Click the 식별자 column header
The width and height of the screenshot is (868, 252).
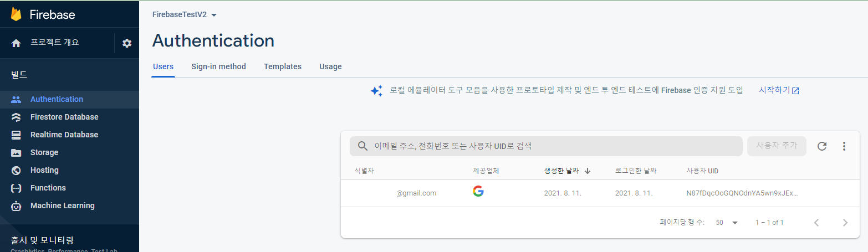[364, 171]
